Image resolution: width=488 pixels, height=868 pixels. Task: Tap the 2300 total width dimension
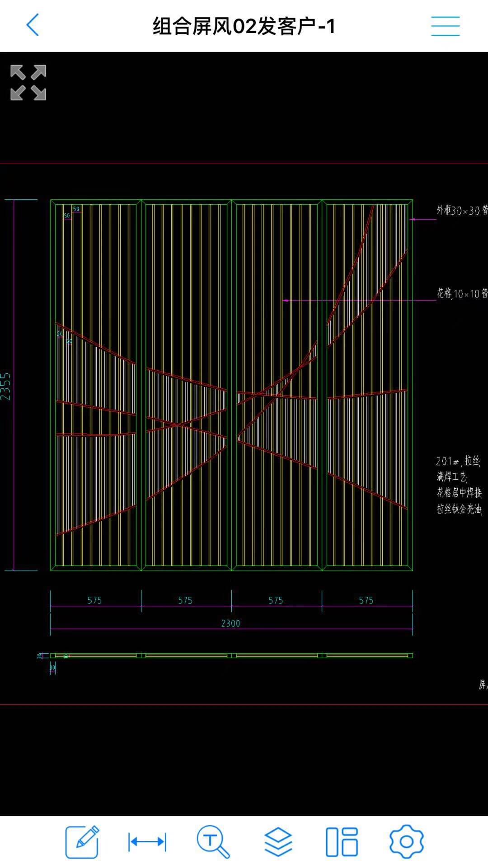pos(230,623)
